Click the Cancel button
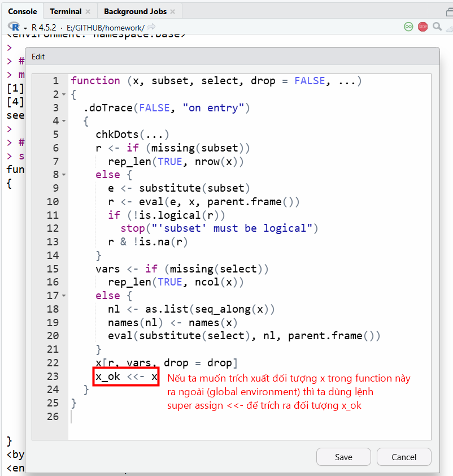453x476 pixels. point(404,457)
